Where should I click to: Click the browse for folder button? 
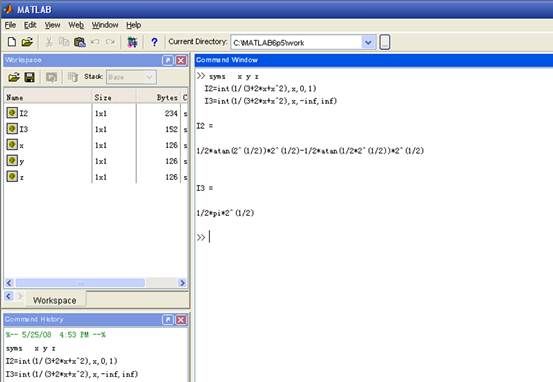(385, 42)
